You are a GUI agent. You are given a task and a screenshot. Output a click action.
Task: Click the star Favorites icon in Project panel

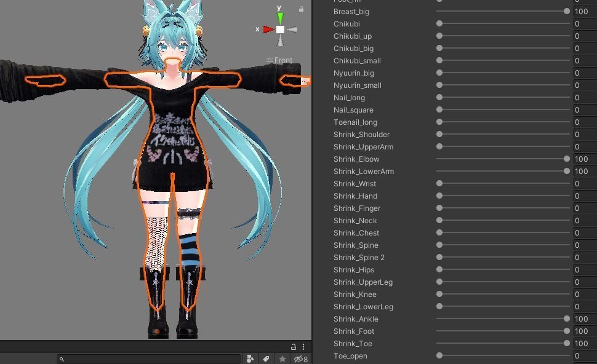(x=282, y=358)
